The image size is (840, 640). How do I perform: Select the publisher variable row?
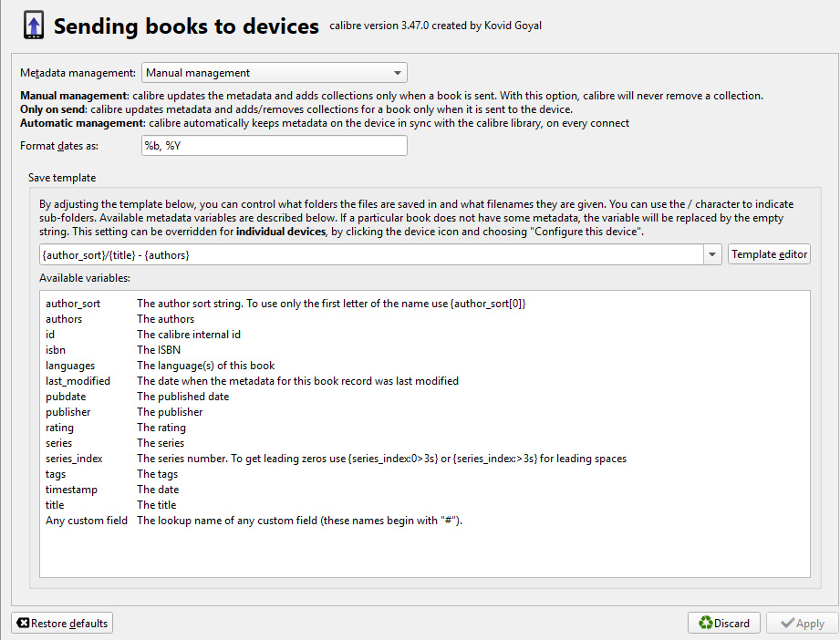(68, 412)
